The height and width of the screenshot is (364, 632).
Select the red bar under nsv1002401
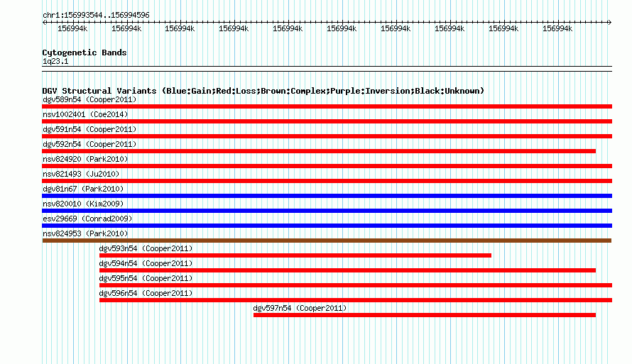click(327, 121)
